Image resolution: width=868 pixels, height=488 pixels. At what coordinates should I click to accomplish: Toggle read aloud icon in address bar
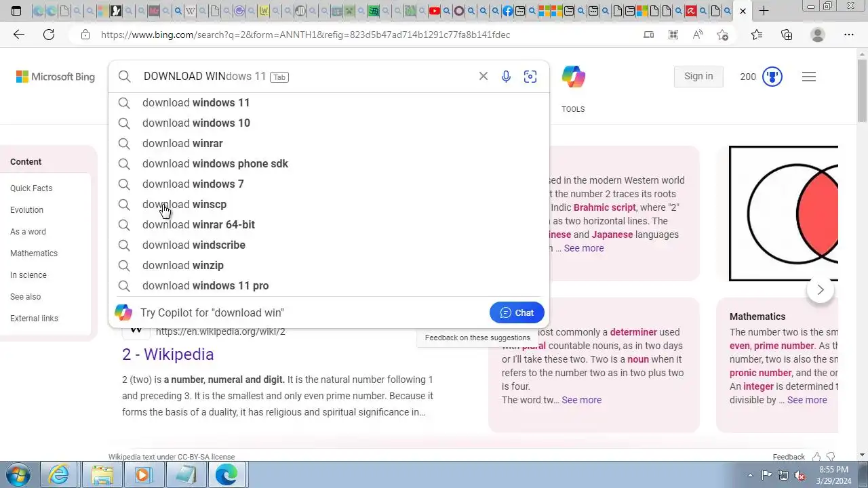click(x=698, y=35)
